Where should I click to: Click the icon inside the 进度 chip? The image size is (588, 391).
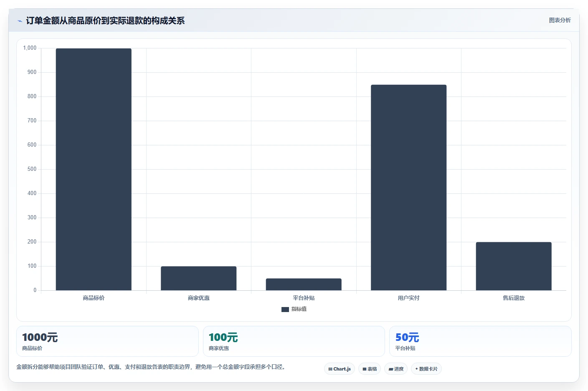(x=391, y=369)
